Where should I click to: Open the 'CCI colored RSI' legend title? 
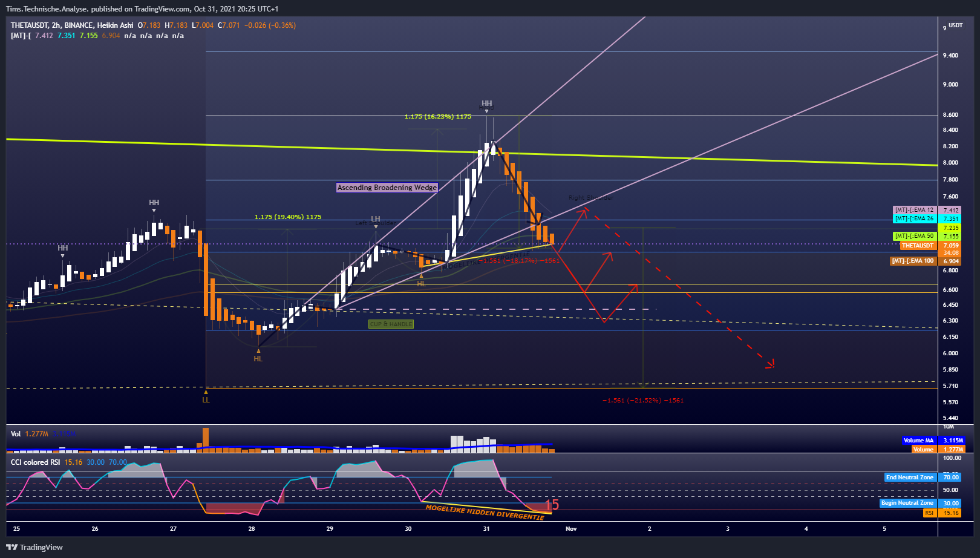tap(35, 462)
